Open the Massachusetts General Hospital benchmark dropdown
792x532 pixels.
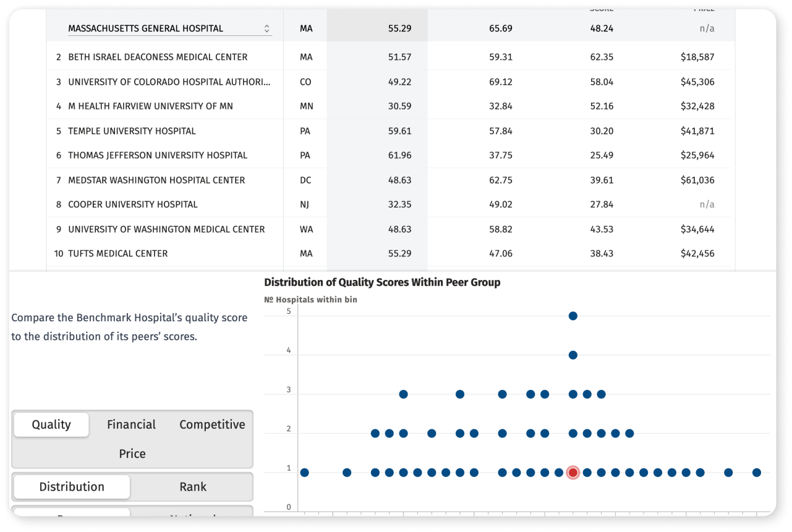(169, 28)
